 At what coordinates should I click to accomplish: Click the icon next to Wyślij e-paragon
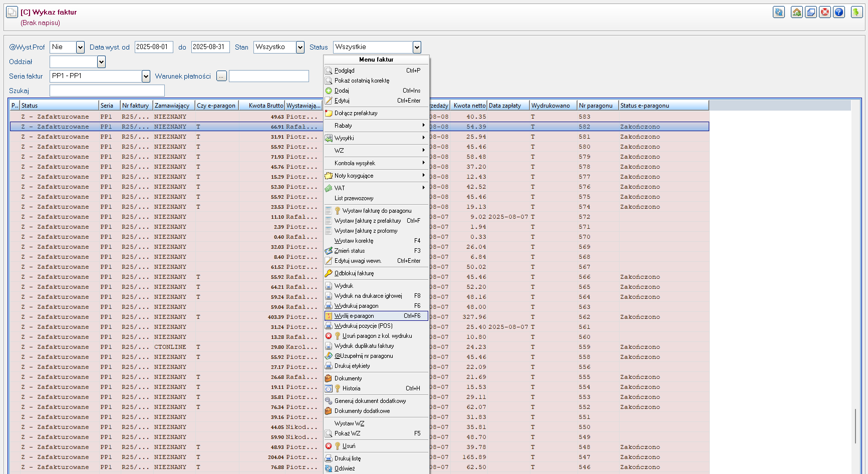click(x=329, y=316)
